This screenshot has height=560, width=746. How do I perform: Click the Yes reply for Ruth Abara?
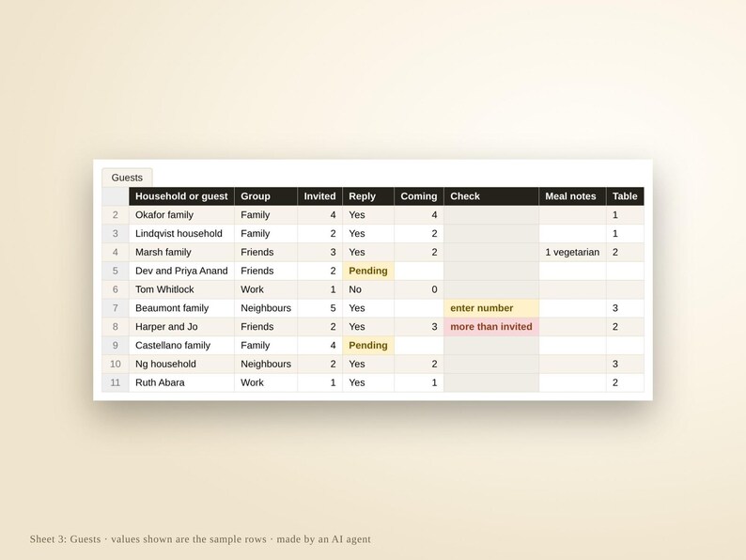coord(368,382)
